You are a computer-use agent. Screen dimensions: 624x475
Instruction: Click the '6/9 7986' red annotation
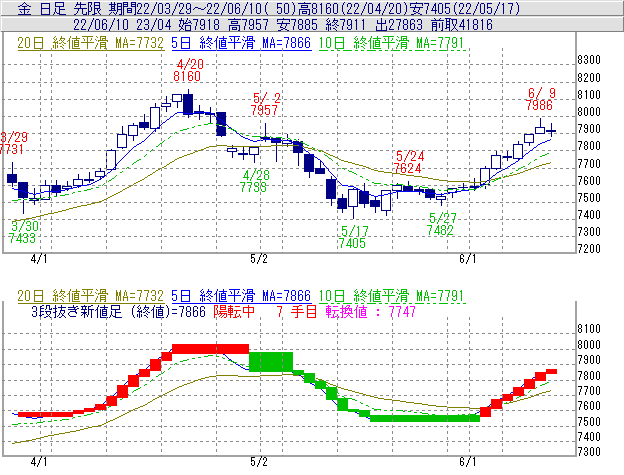pyautogui.click(x=540, y=99)
